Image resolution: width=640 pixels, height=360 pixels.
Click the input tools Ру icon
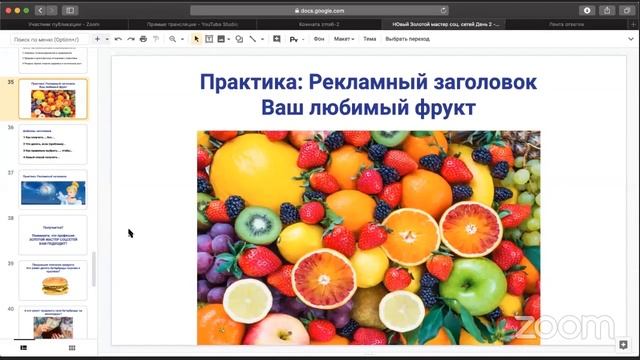293,39
